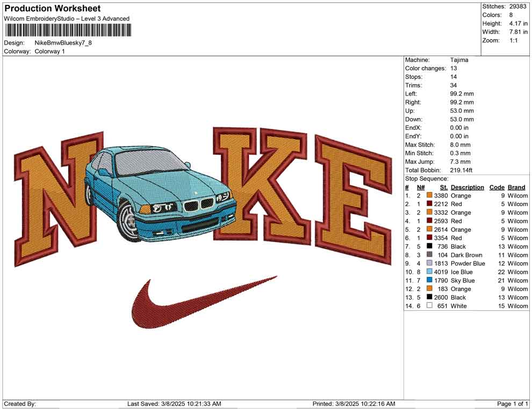The height and width of the screenshot is (409, 532).
Task: Click the Right value 99.2 mm
Action: 462,102
